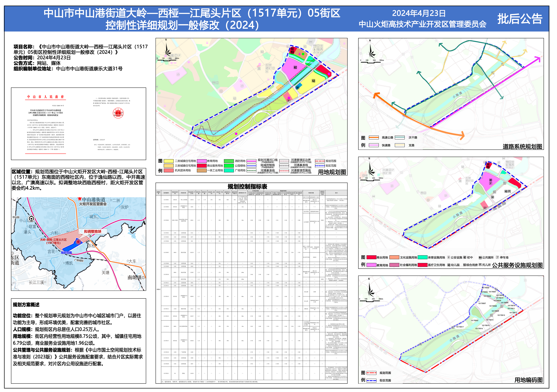The height and width of the screenshot is (392, 557).
Task: Click 综合用房 symbol in facilities legend
Action: 465,265
